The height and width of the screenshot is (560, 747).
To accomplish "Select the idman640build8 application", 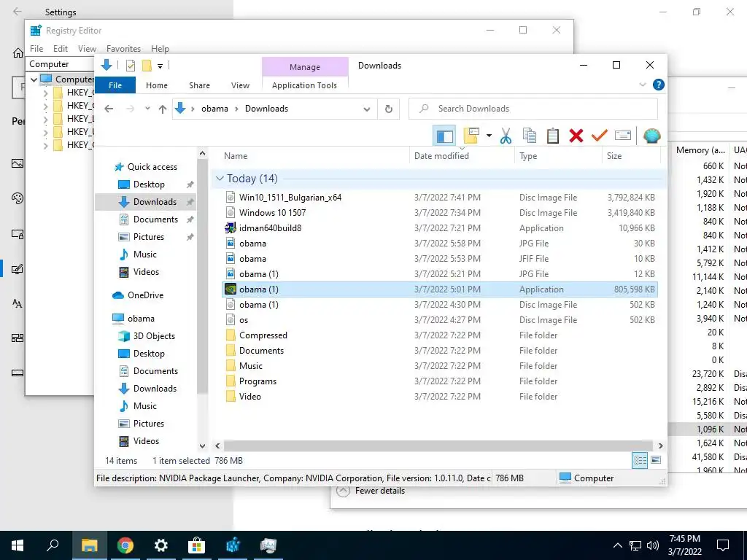I will point(440,228).
